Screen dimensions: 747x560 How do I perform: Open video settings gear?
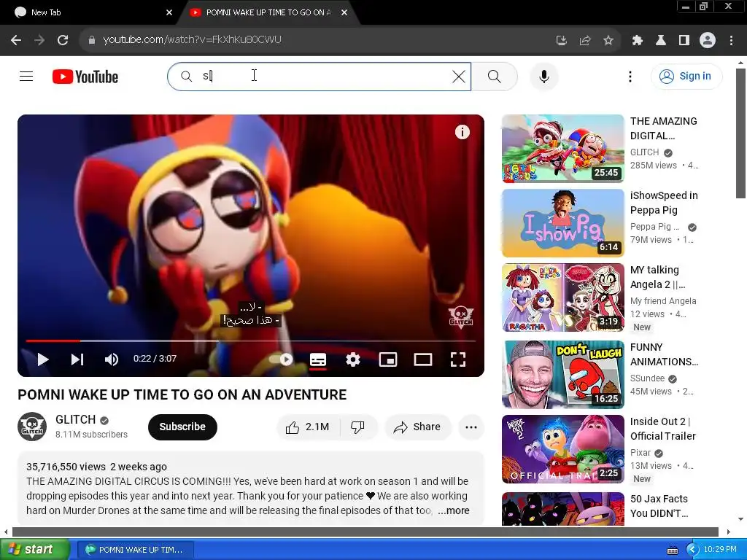click(x=352, y=359)
